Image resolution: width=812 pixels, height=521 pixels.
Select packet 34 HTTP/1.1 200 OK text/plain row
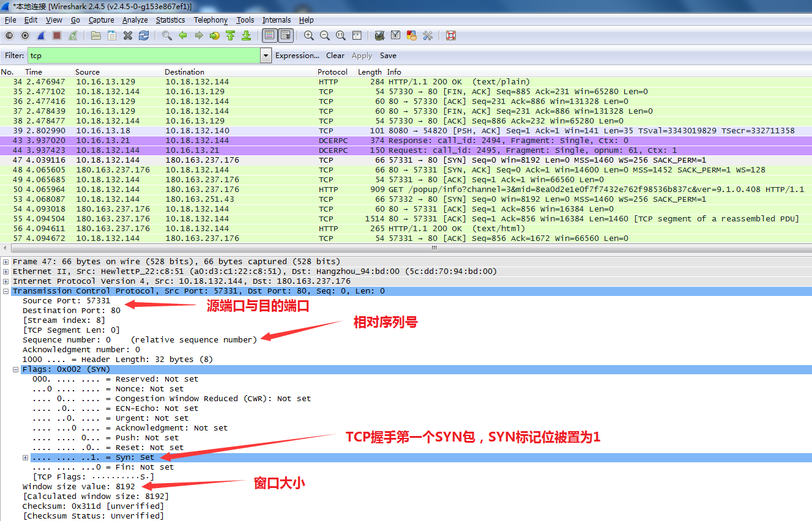click(406, 82)
